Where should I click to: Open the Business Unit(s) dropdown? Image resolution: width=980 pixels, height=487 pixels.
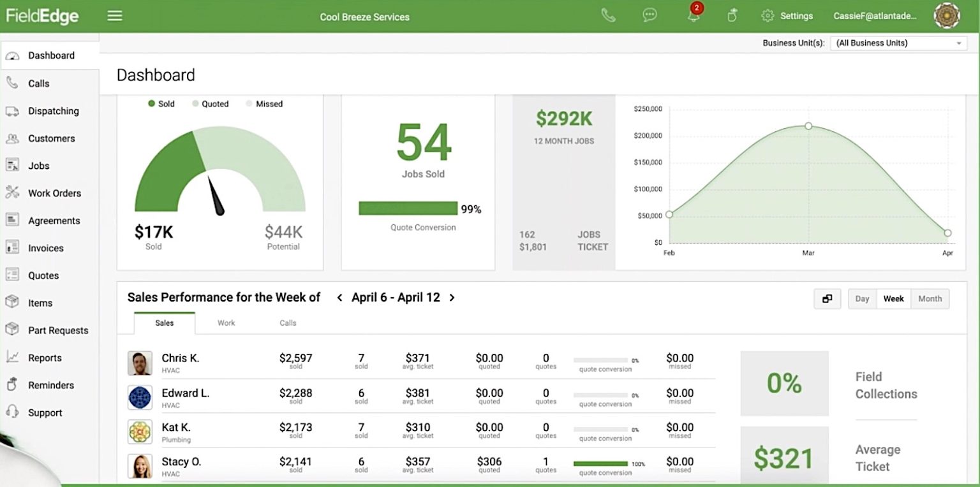898,43
